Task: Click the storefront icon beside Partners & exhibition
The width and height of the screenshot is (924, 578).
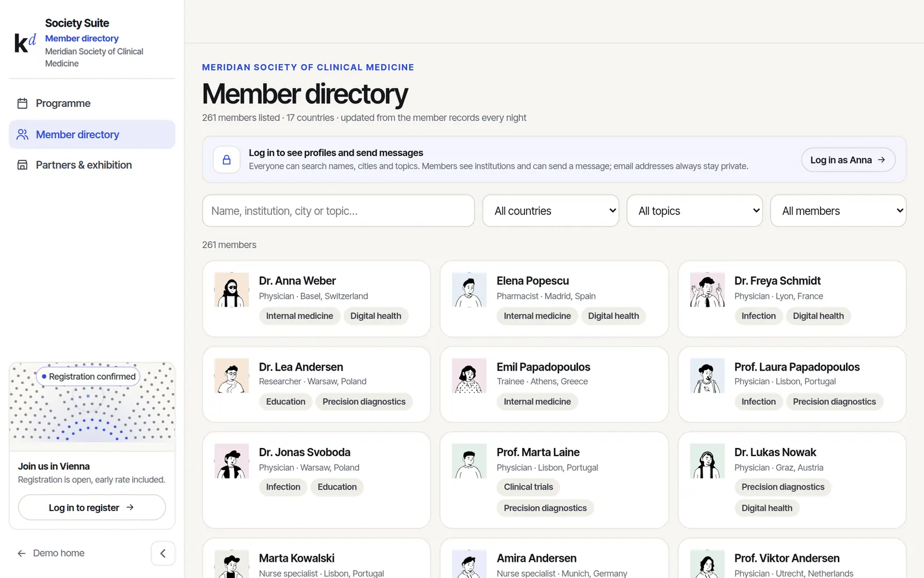Action: coord(23,165)
